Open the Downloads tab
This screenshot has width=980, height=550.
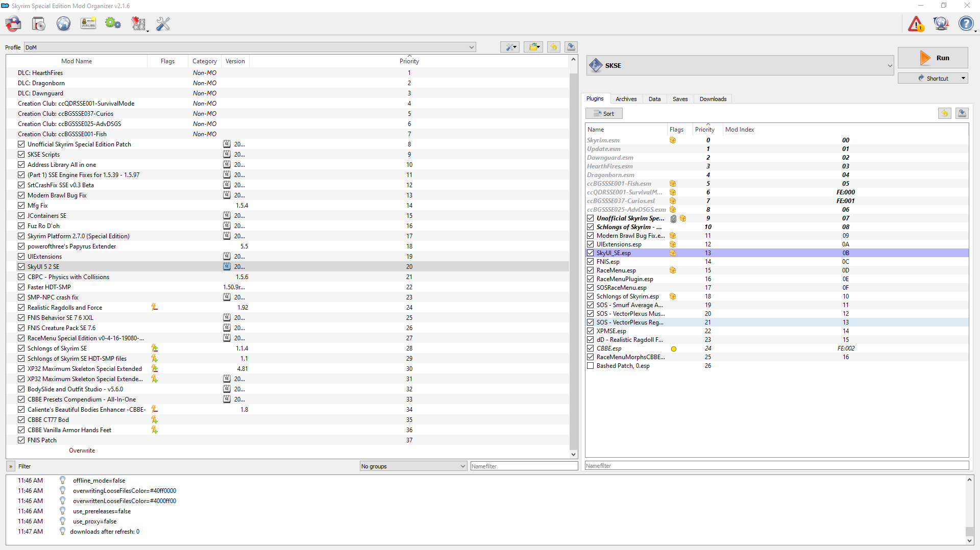point(713,99)
